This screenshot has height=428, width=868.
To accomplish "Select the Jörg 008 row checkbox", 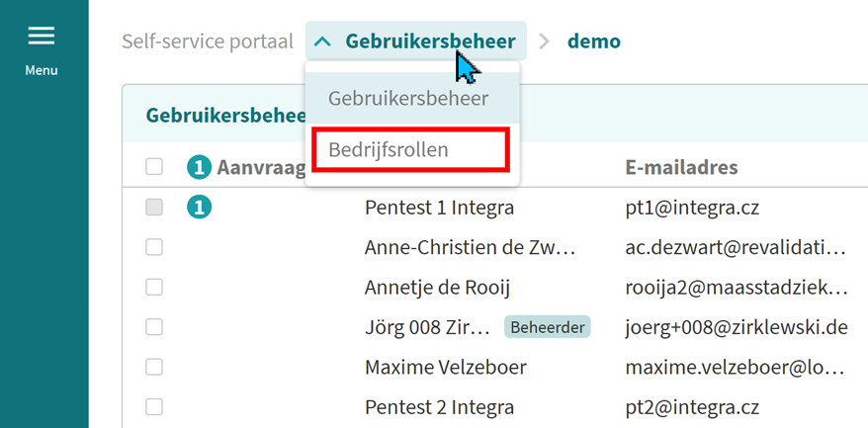I will pyautogui.click(x=154, y=327).
